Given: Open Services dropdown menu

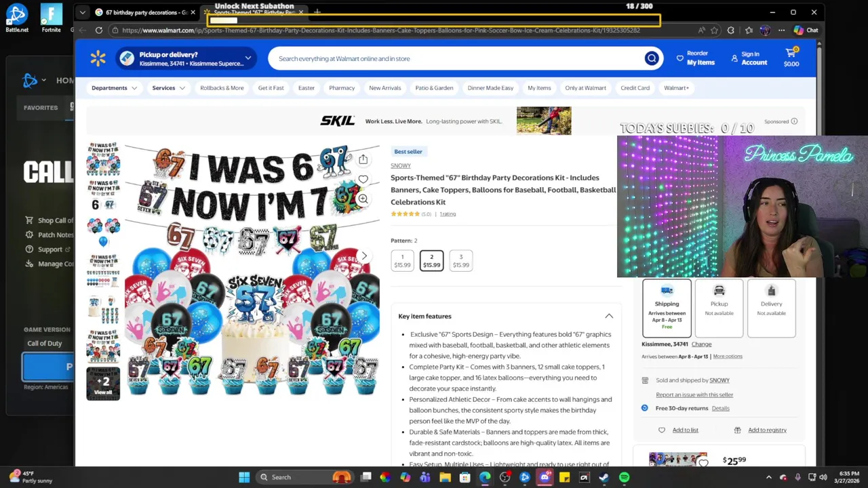Looking at the screenshot, I should pyautogui.click(x=168, y=87).
